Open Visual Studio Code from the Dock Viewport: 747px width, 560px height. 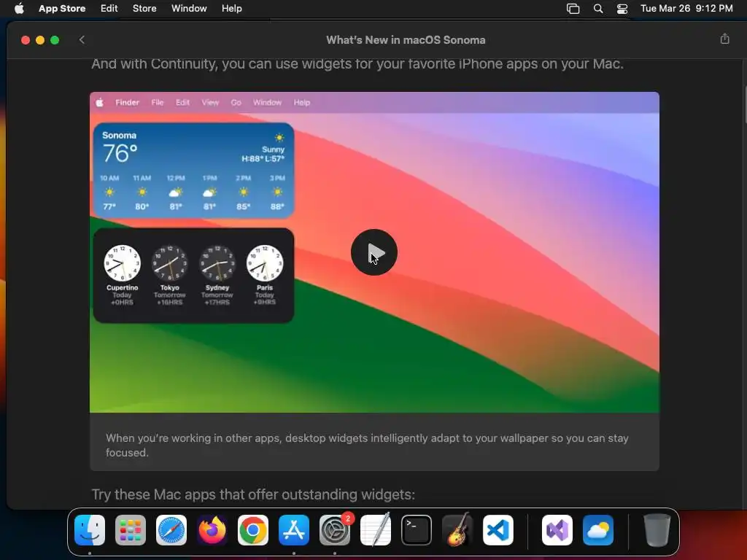tap(498, 530)
